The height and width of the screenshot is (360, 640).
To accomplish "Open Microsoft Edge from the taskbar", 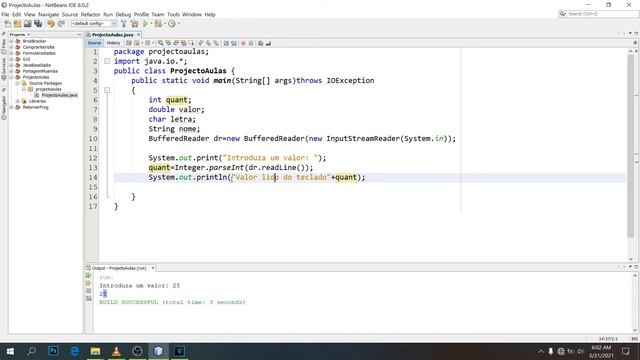I will point(74,351).
